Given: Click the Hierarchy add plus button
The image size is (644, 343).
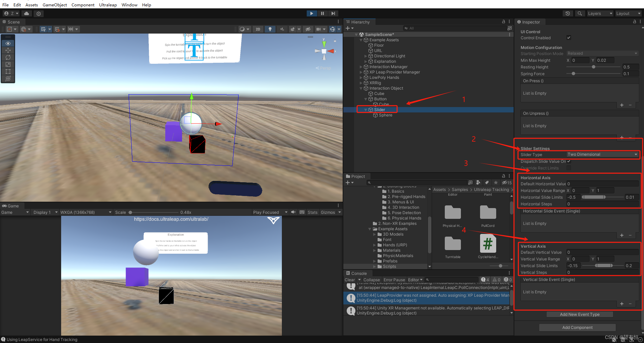Looking at the screenshot, I should [349, 28].
